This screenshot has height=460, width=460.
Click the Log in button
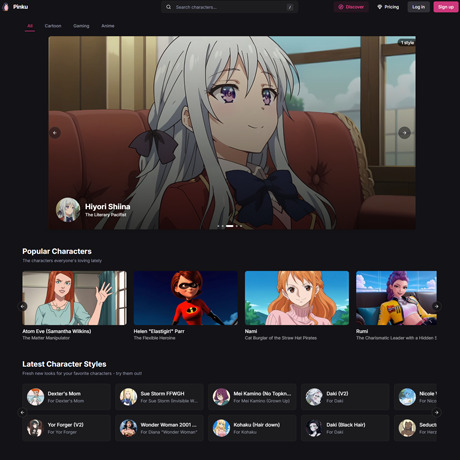point(418,7)
